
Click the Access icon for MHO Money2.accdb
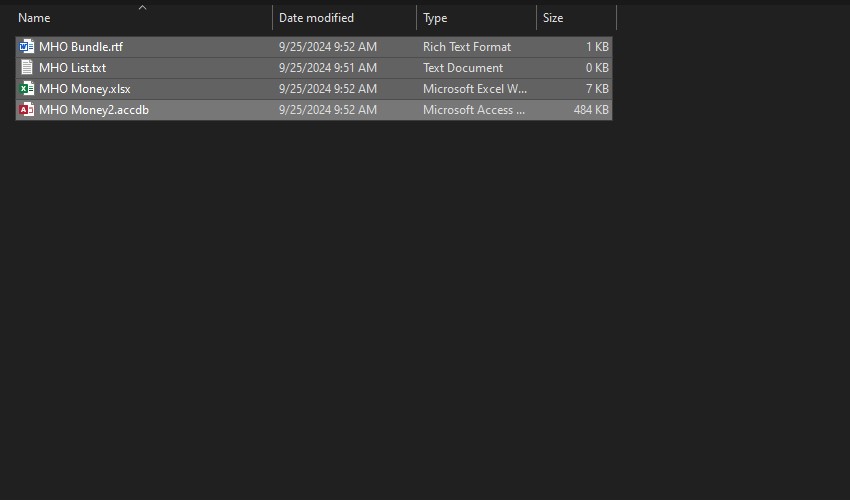coord(27,110)
